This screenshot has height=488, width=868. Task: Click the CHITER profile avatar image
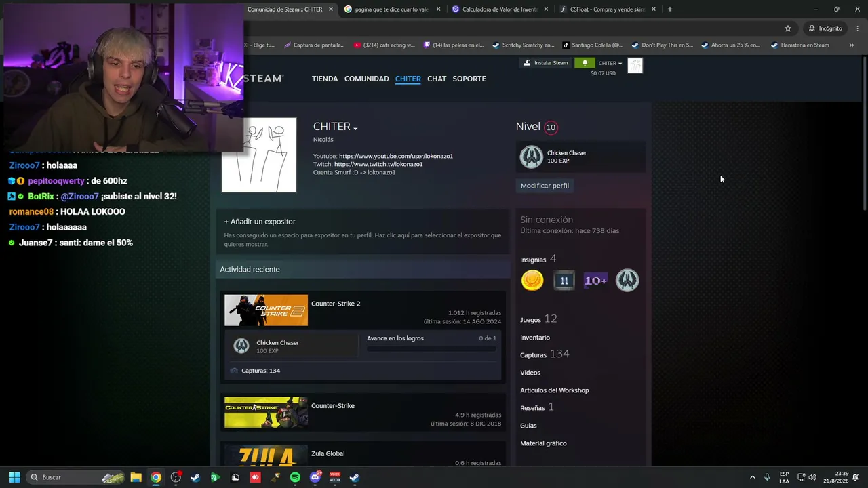click(259, 155)
